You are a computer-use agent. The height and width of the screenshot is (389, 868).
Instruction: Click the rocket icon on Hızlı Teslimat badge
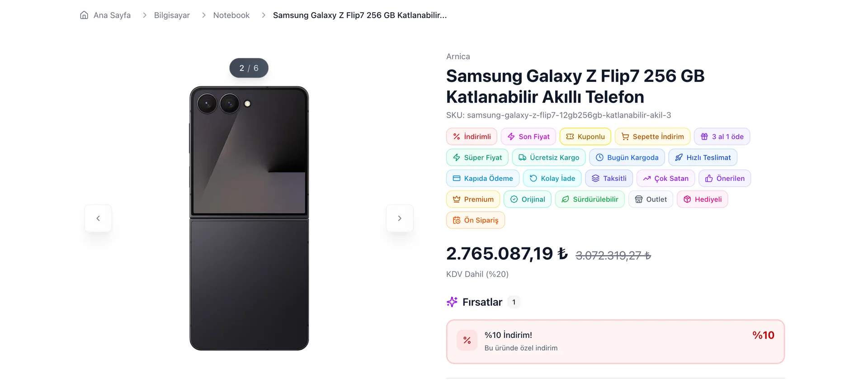(x=679, y=157)
